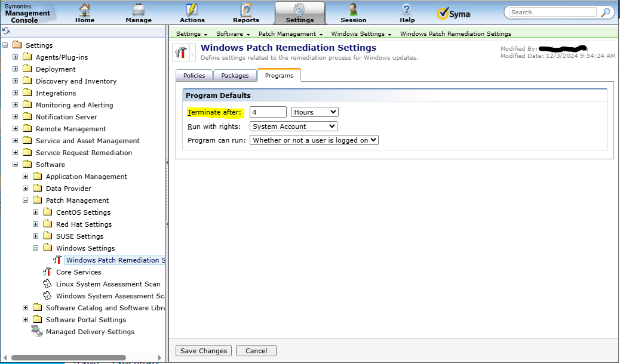
Task: Collapse the Patch Management tree folder
Action: point(26,200)
